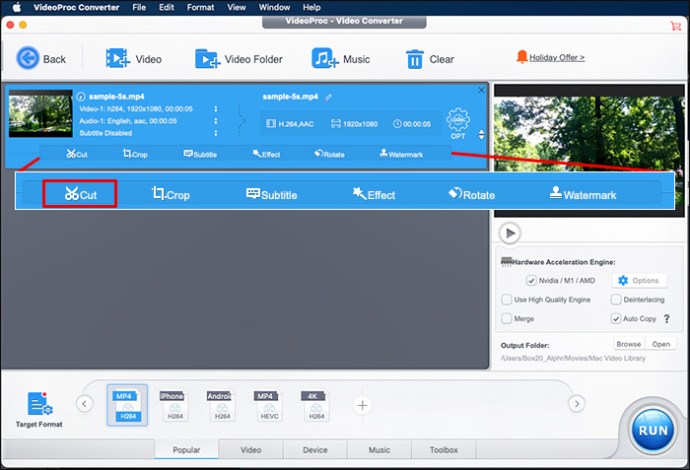This screenshot has width=690, height=470.
Task: Enable Use High Quality Engine
Action: coord(507,299)
